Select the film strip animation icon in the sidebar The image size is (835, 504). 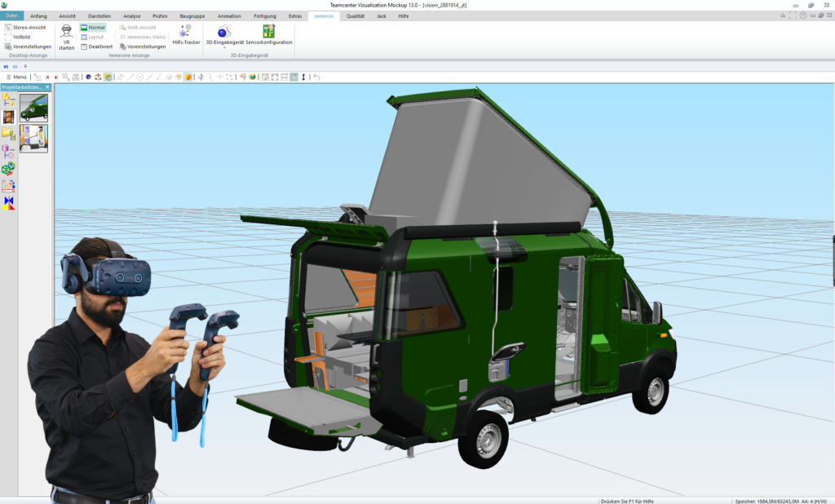pos(8,117)
